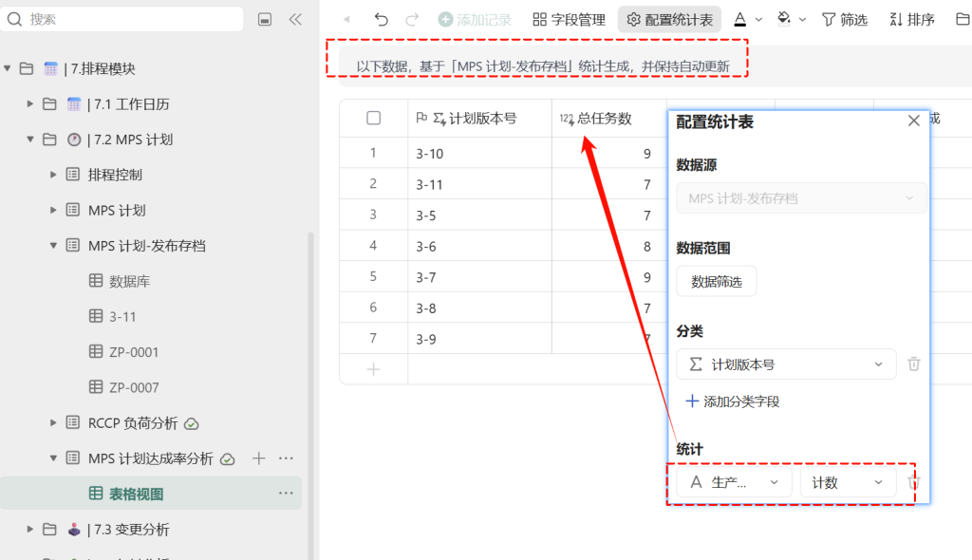Collapse MPS 计划达成率分析 node
The image size is (972, 560).
coord(53,458)
